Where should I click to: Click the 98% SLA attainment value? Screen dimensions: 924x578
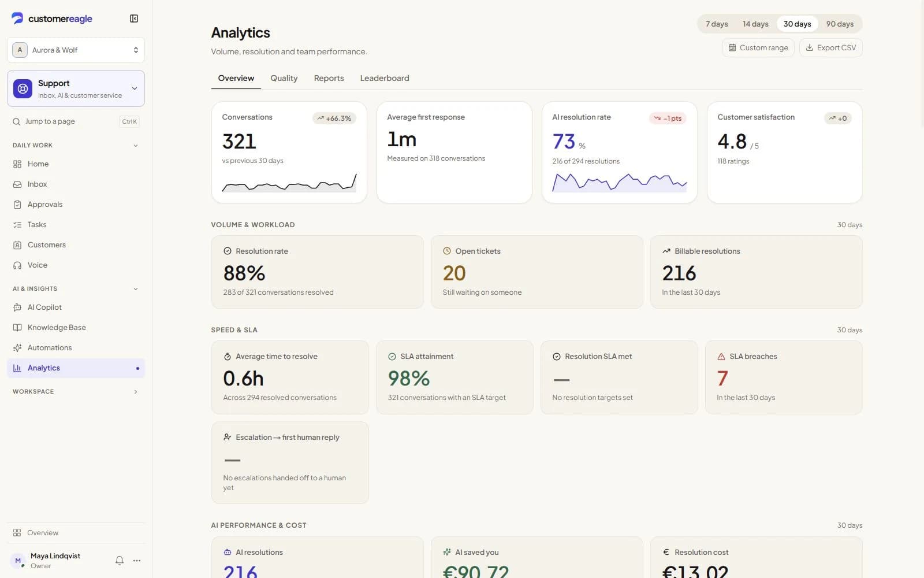pyautogui.click(x=409, y=379)
